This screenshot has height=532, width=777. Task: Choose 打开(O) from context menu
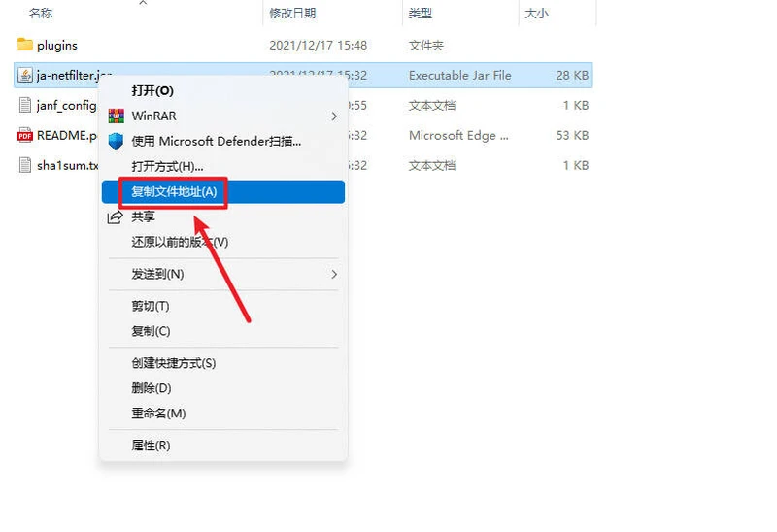coord(152,90)
